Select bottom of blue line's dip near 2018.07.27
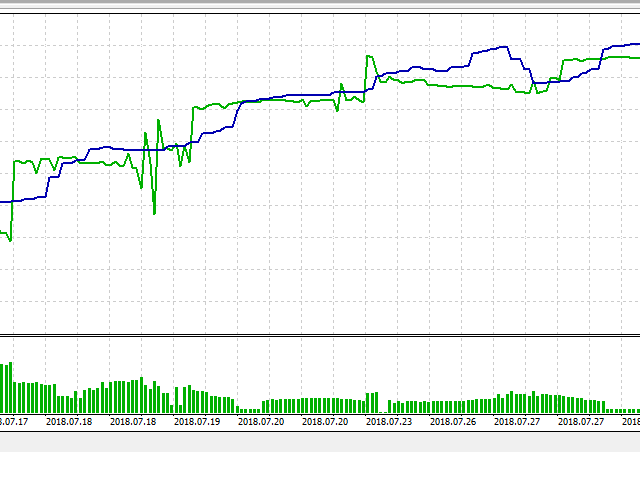This screenshot has width=640, height=480. point(537,81)
